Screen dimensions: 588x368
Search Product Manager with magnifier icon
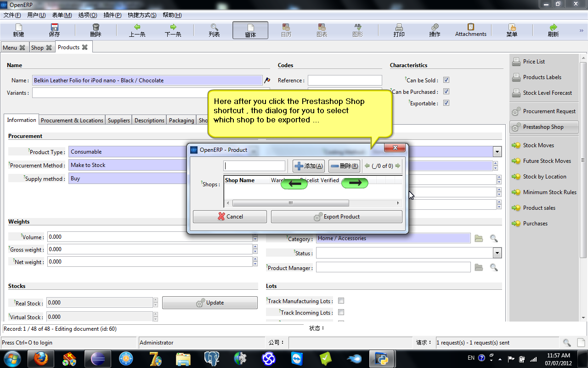pyautogui.click(x=493, y=267)
